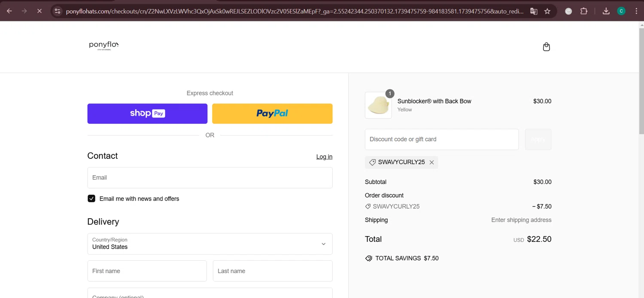Click the Subtotal label

click(x=376, y=182)
